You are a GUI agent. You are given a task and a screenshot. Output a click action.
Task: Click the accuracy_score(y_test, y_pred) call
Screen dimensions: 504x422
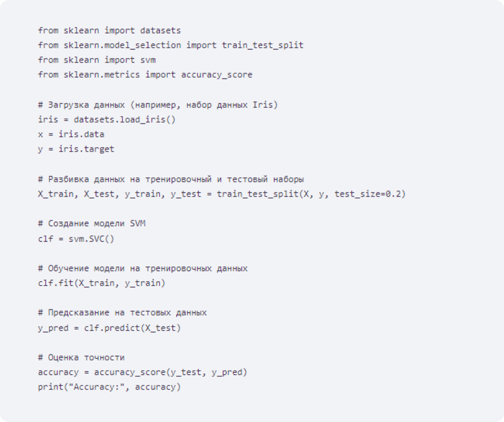click(170, 372)
